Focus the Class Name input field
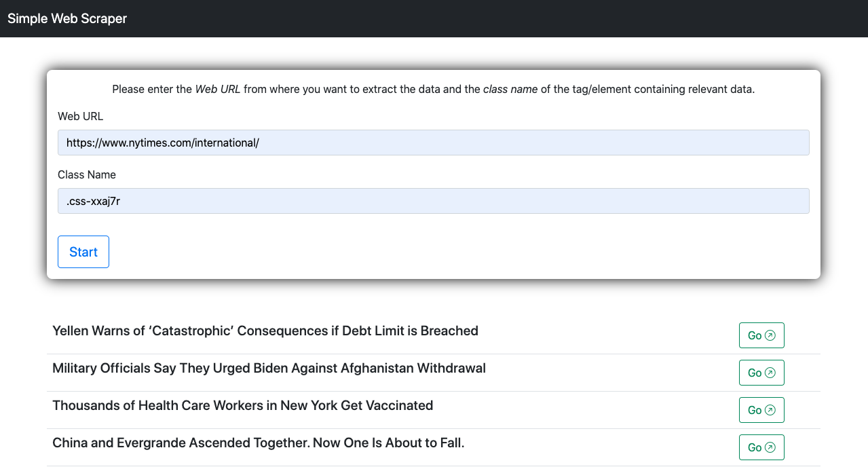The width and height of the screenshot is (868, 467). point(434,201)
